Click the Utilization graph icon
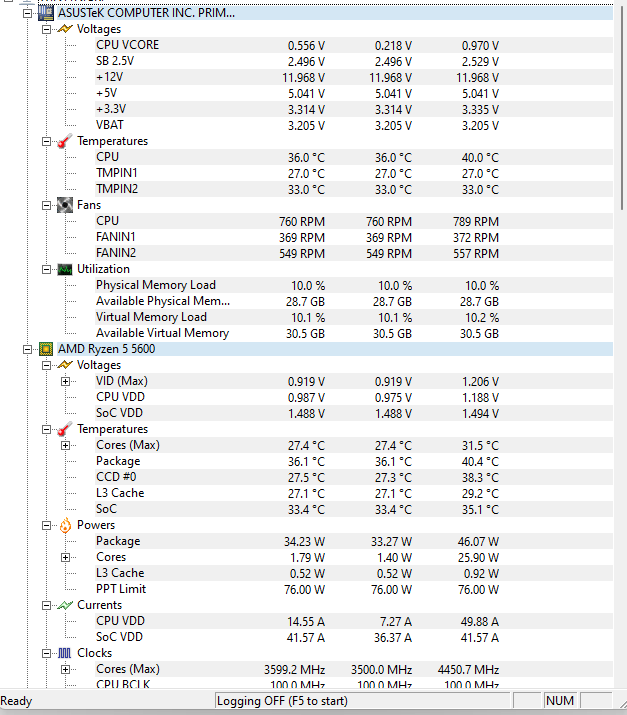The width and height of the screenshot is (627, 715). coord(65,269)
